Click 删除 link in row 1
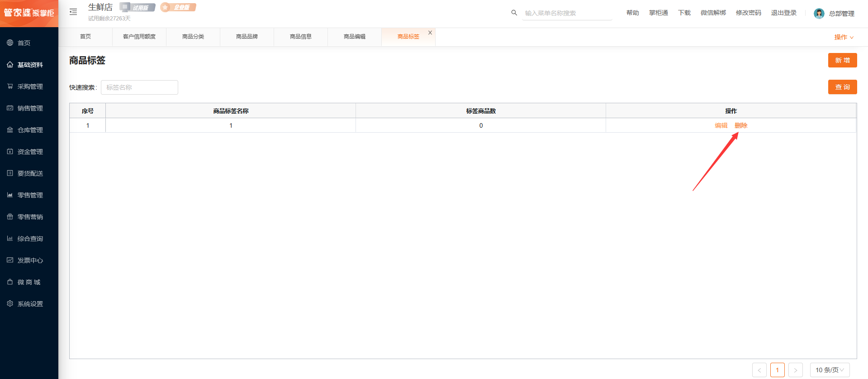Image resolution: width=868 pixels, height=379 pixels. (741, 125)
